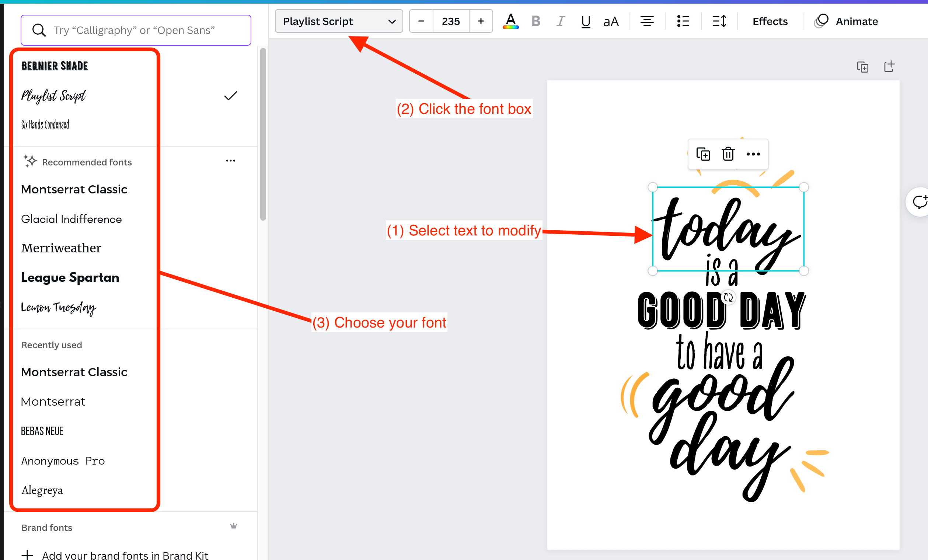Click the duplicate page icon above canvas
The height and width of the screenshot is (560, 928).
coord(862,67)
